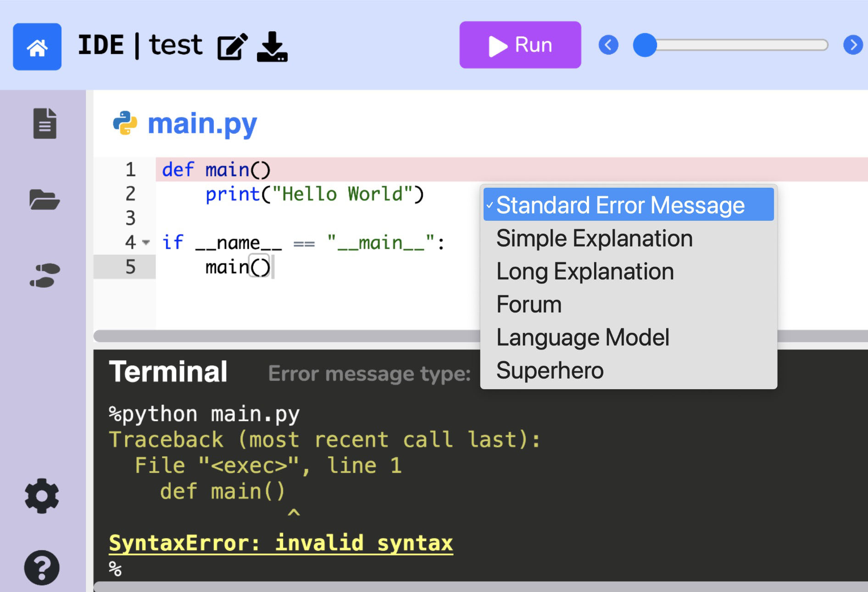Step forward with right arrow button

[853, 45]
